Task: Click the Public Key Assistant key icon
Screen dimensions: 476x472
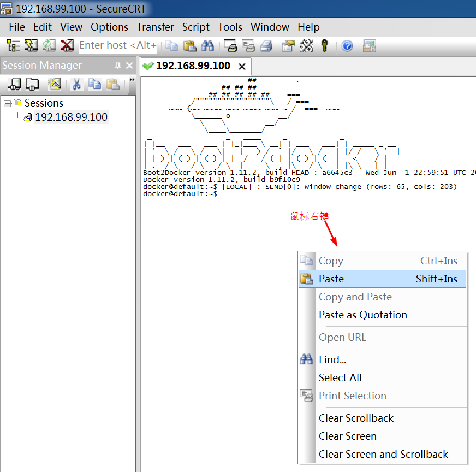Action: (x=324, y=46)
